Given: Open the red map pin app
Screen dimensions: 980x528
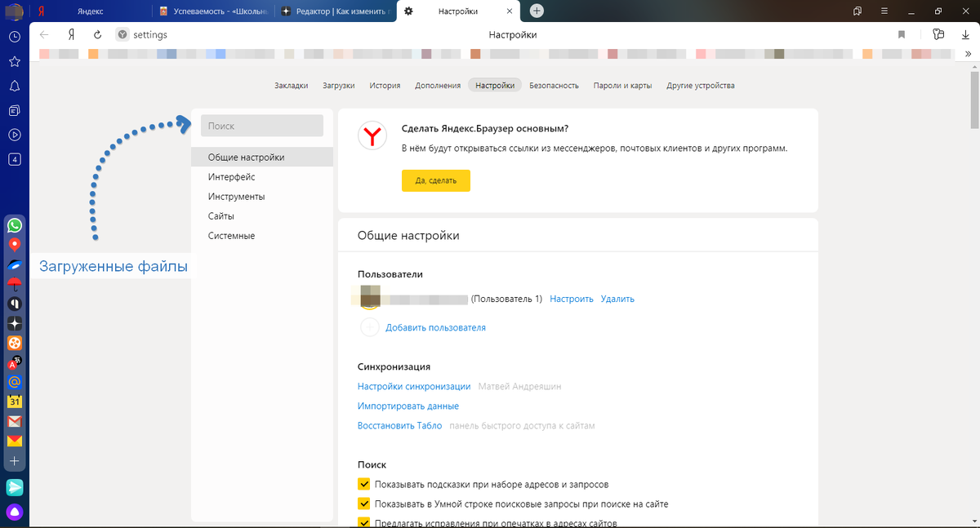Looking at the screenshot, I should tap(15, 245).
